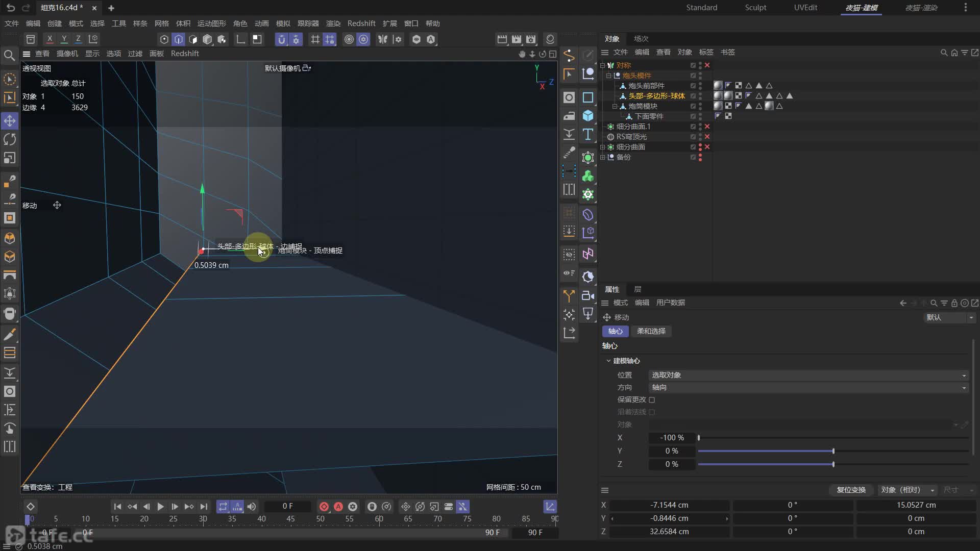Viewport: 980px width, 551px height.
Task: Click the Undo arrow icon
Action: 11,8
